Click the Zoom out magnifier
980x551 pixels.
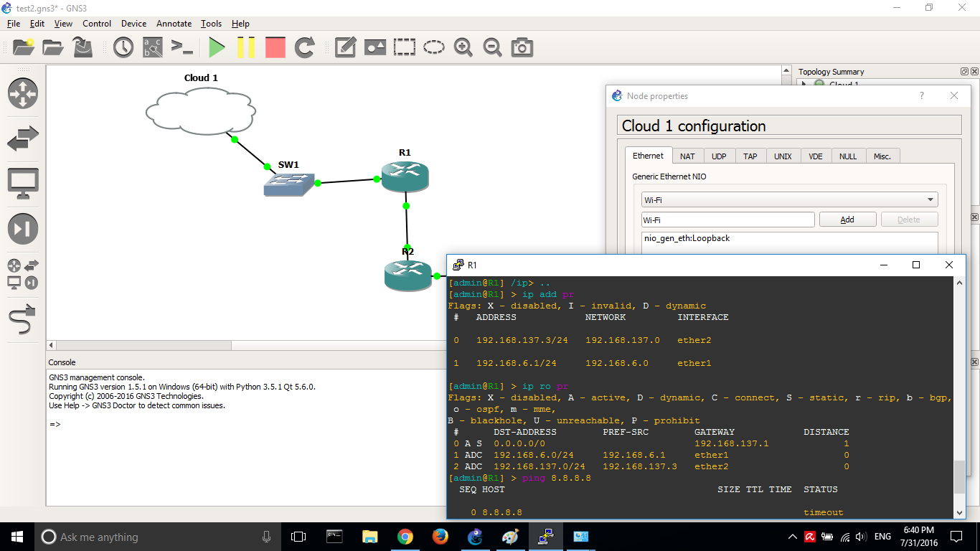[493, 47]
